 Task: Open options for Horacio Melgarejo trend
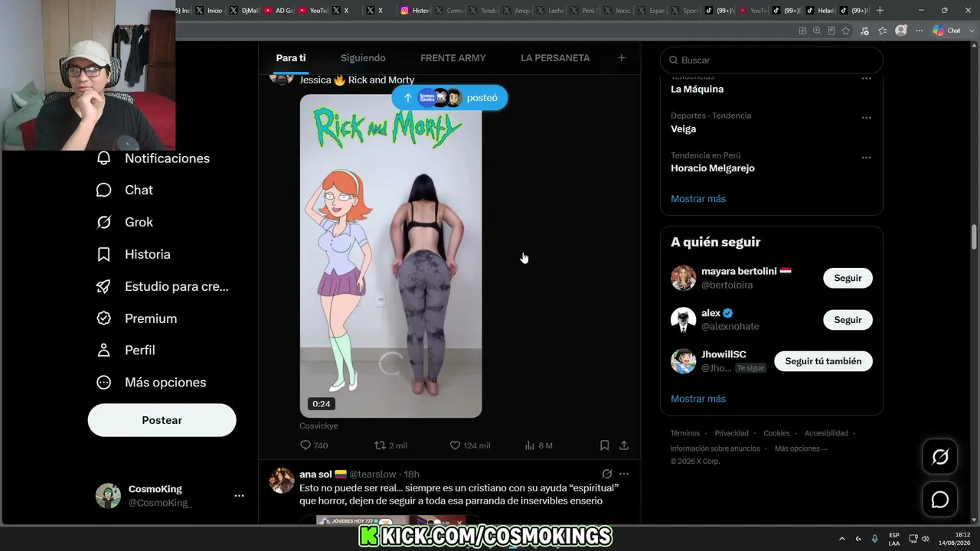pos(867,158)
